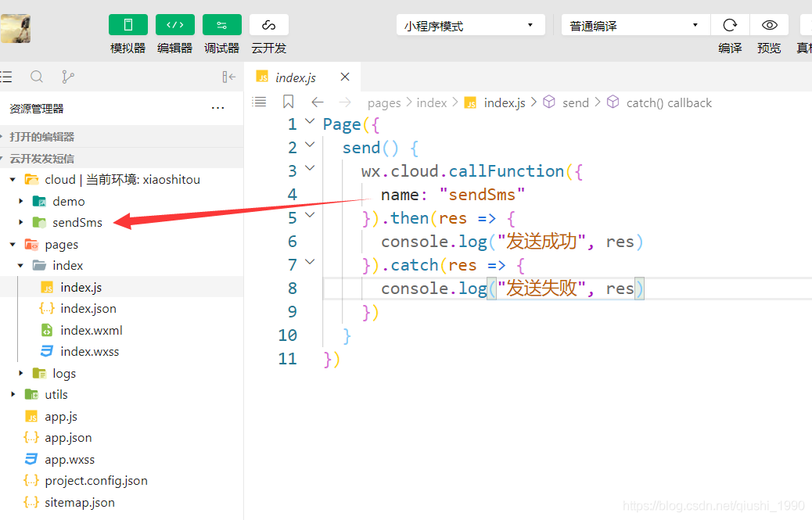
Task: Expand the utils folder
Action: [13, 394]
